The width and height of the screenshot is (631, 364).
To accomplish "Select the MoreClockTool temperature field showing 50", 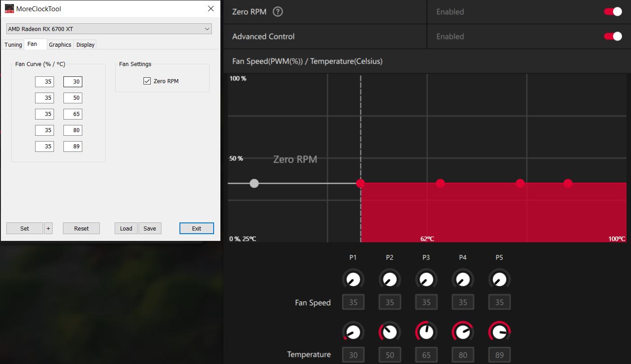I will (x=73, y=98).
